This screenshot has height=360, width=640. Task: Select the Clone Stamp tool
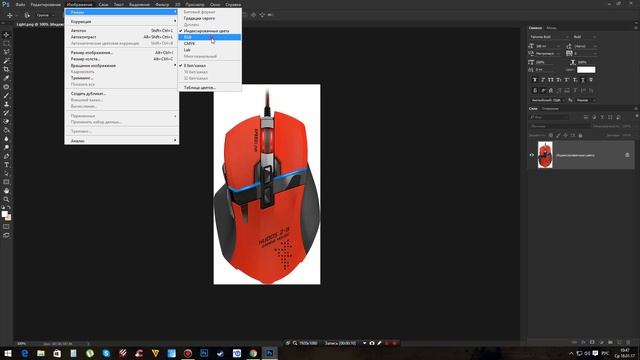point(6,104)
